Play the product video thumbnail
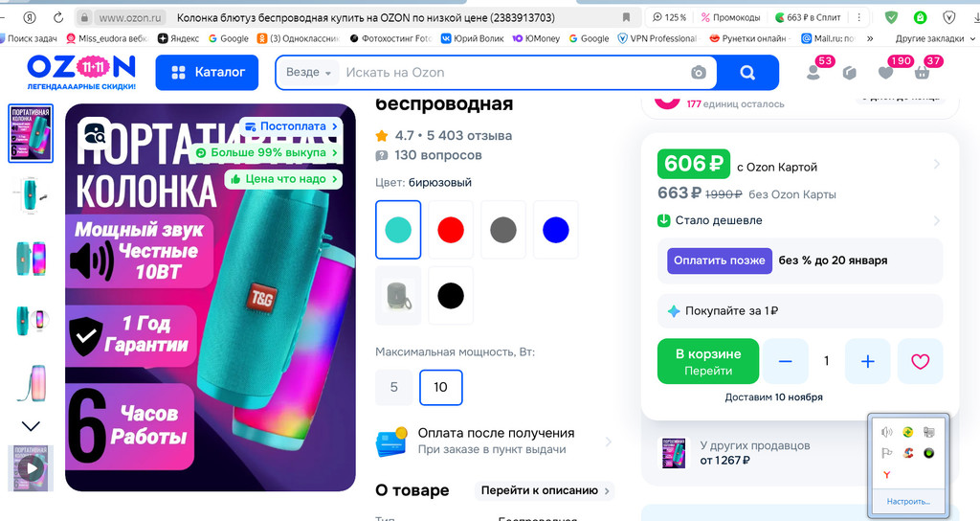The width and height of the screenshot is (980, 521). click(x=31, y=467)
